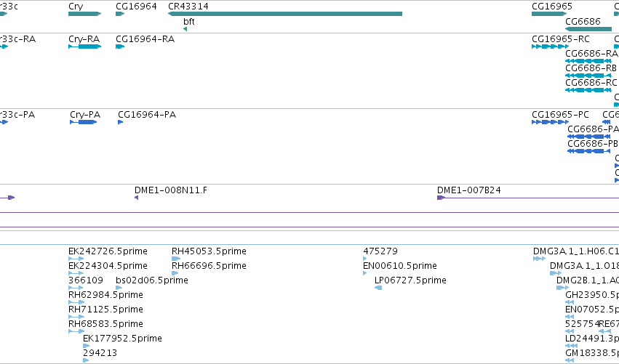This screenshot has height=364, width=619.
Task: Click the CG16964 gene label
Action: click(136, 7)
